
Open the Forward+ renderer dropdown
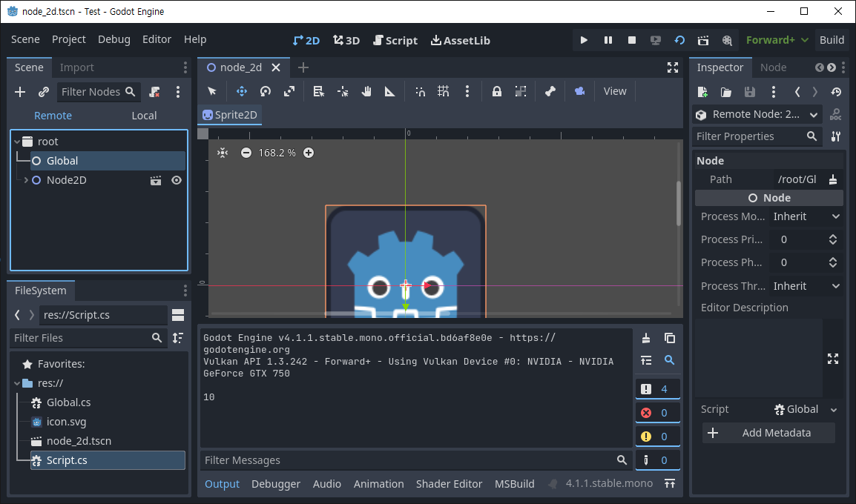point(777,40)
